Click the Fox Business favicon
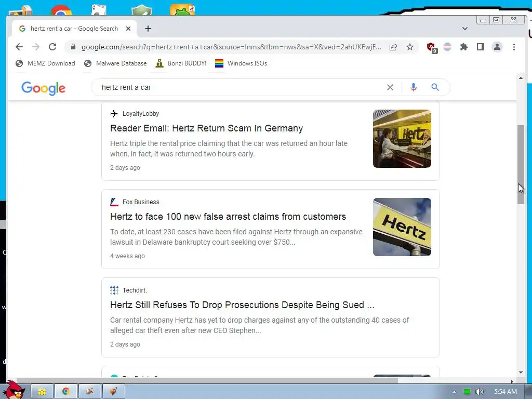The width and height of the screenshot is (532, 399). coord(114,202)
